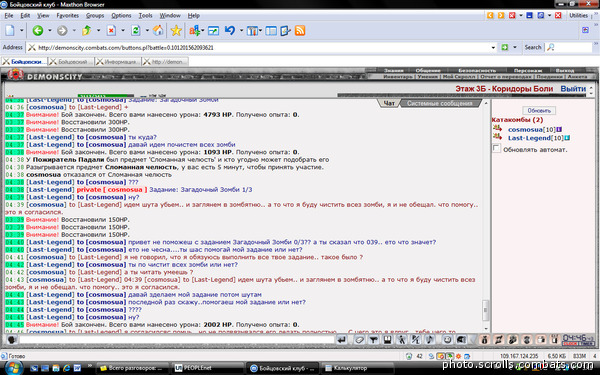The image size is (600, 375).
Task: Open the New page dropdown arrow
Action: [22, 30]
